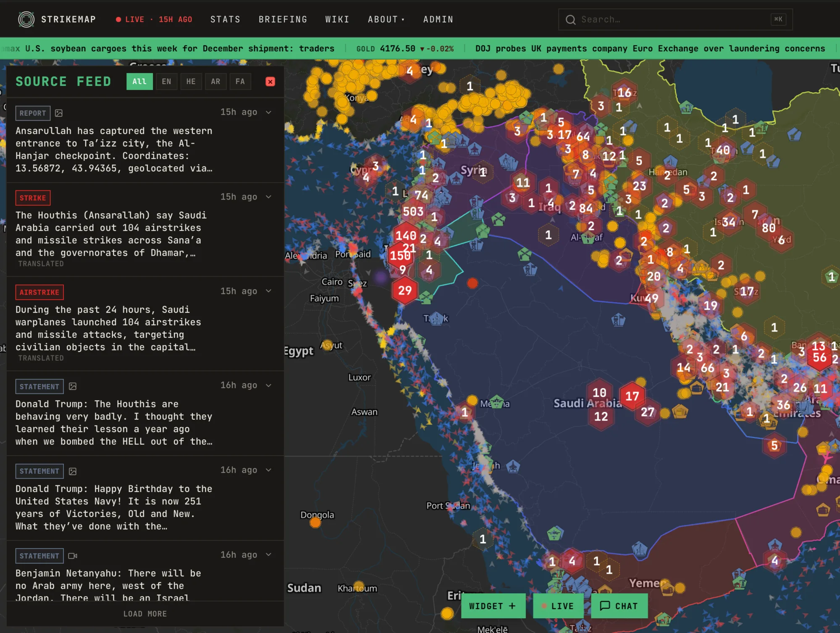Click the WIDGET + button
Screen dimensions: 840x633
click(493, 606)
